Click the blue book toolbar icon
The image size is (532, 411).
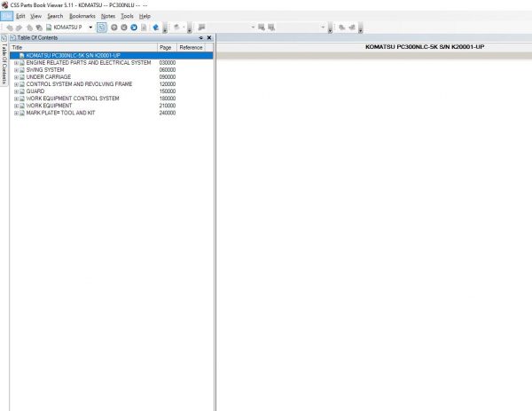[156, 28]
